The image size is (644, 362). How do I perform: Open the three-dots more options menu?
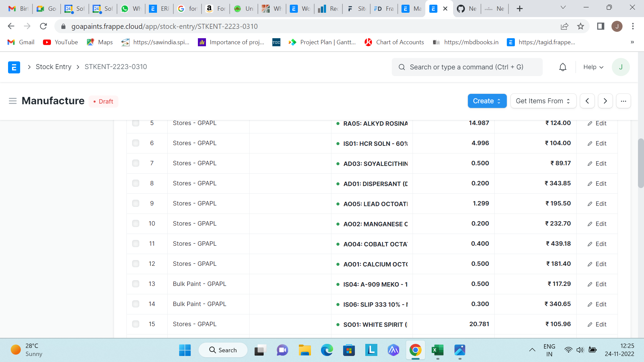(x=623, y=101)
